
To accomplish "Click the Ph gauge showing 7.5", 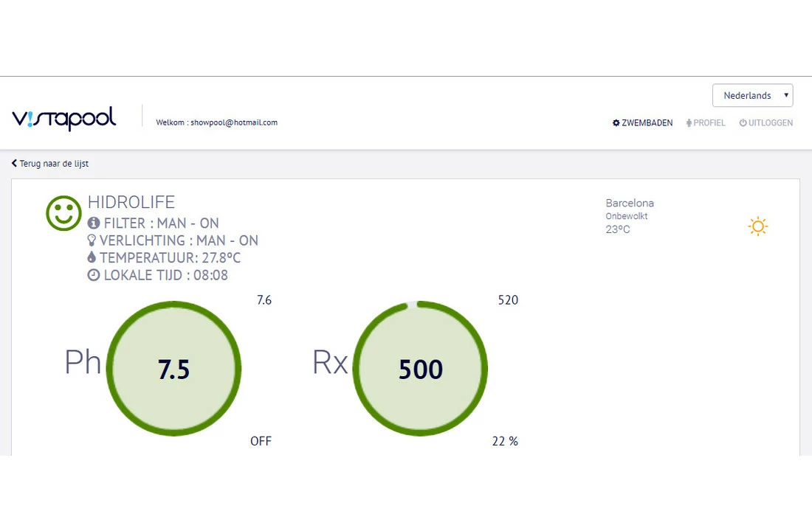I will pos(174,368).
